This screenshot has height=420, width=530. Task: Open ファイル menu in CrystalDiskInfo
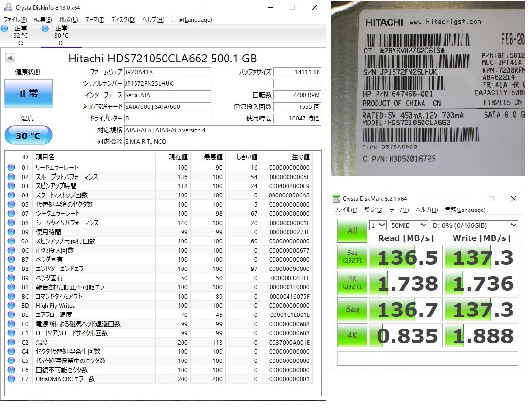tap(15, 20)
